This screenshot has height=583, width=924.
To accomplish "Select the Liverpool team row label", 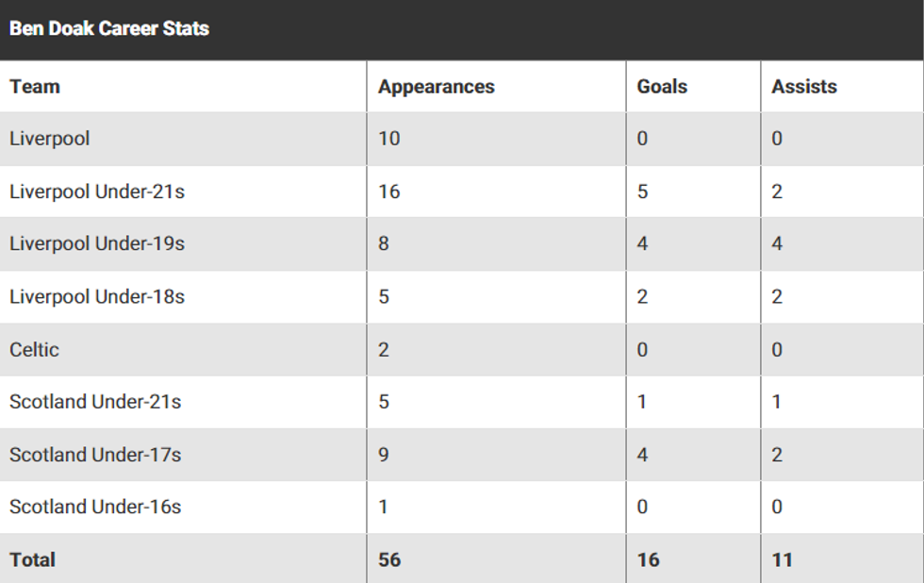I will (50, 139).
